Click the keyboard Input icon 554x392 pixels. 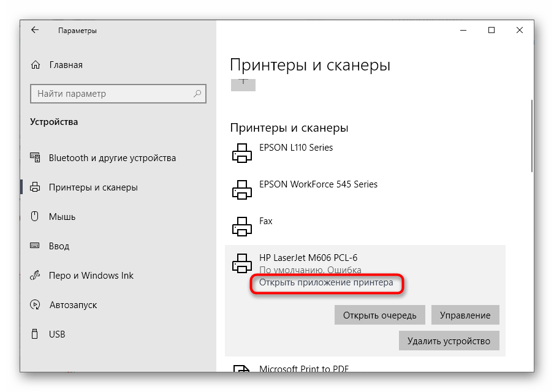coord(36,246)
